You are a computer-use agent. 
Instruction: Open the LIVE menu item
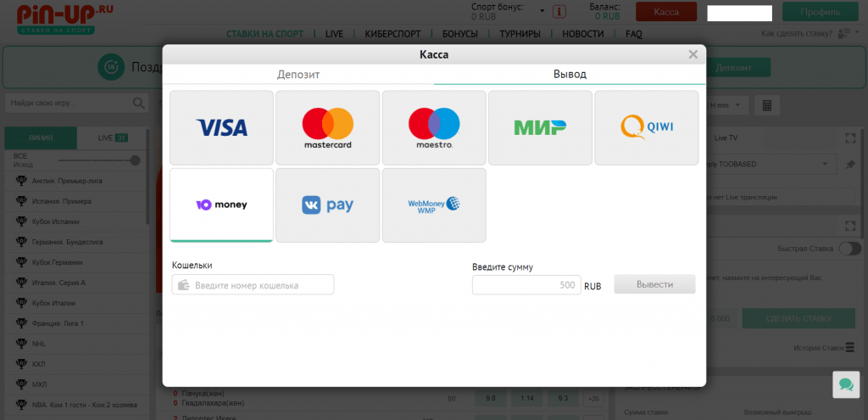(334, 34)
